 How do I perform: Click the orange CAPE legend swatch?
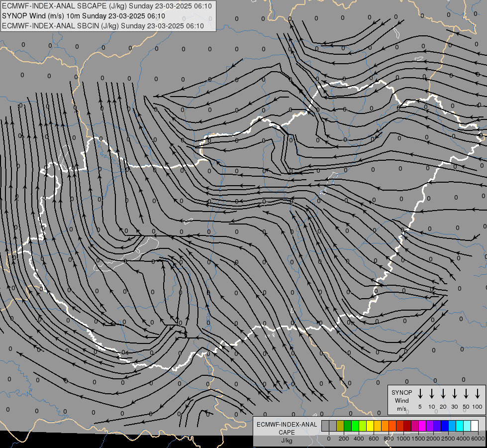point(385,426)
